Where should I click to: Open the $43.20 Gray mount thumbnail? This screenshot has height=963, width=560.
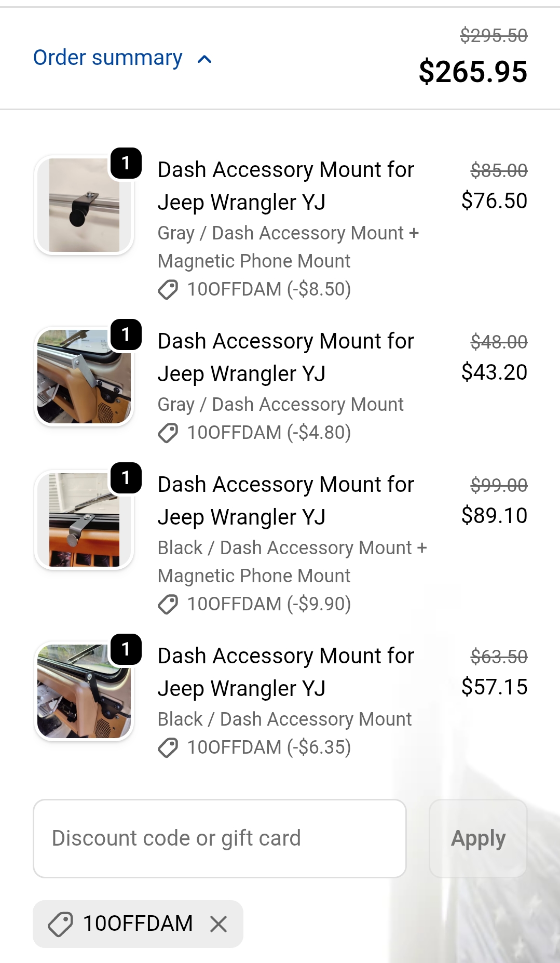point(84,377)
